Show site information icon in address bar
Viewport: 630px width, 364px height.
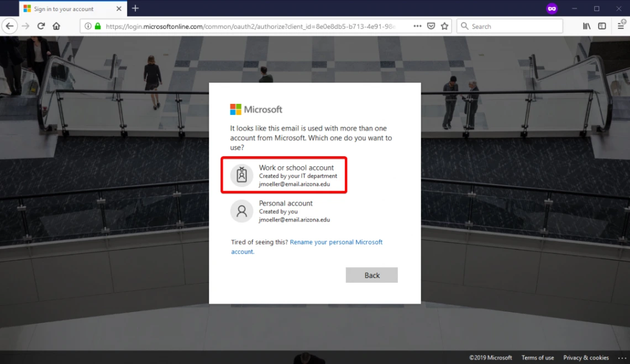(x=87, y=26)
